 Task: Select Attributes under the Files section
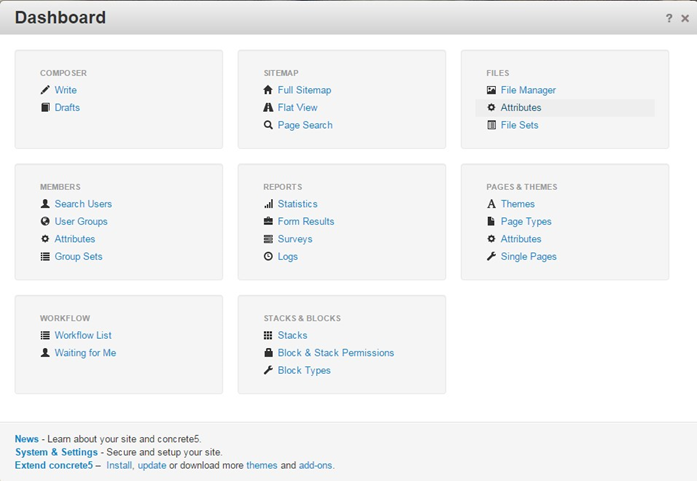(521, 107)
